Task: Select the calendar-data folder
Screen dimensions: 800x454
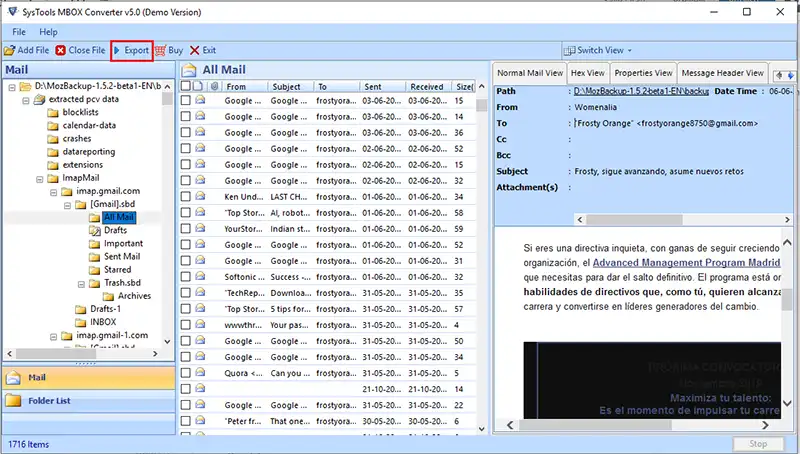Action: tap(89, 125)
